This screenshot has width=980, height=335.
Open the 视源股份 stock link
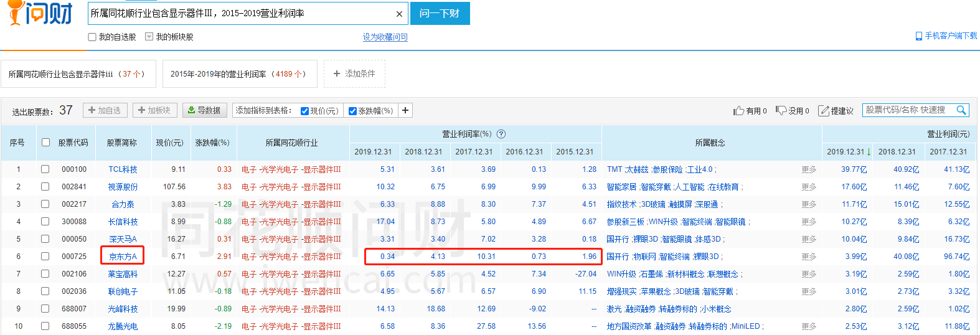pos(123,187)
